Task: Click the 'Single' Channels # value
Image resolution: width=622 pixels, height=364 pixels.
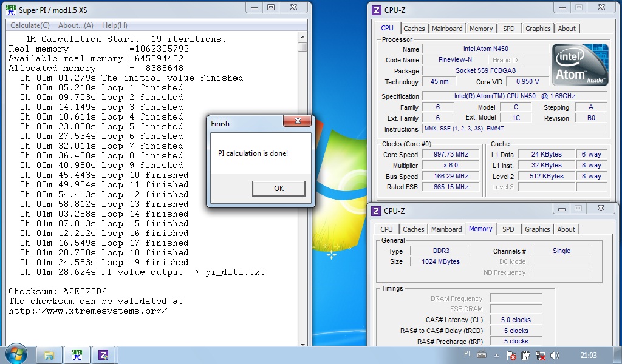Action: coord(561,251)
